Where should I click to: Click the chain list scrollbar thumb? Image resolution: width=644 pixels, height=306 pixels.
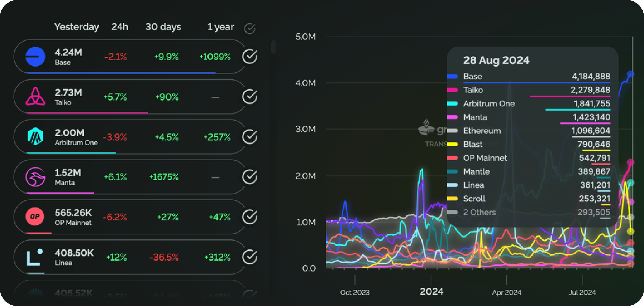pyautogui.click(x=273, y=47)
